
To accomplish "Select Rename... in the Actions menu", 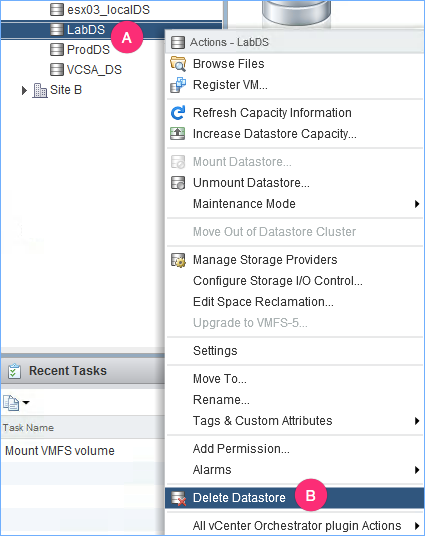I will [x=221, y=400].
